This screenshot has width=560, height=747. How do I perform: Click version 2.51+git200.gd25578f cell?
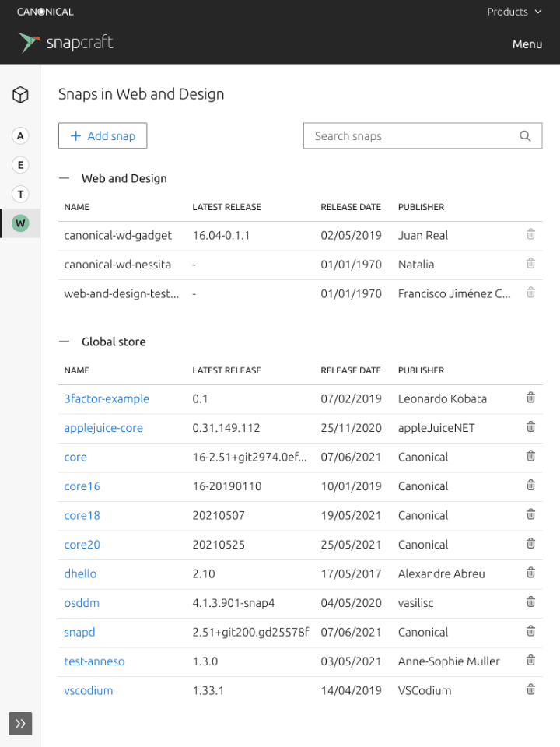(250, 632)
